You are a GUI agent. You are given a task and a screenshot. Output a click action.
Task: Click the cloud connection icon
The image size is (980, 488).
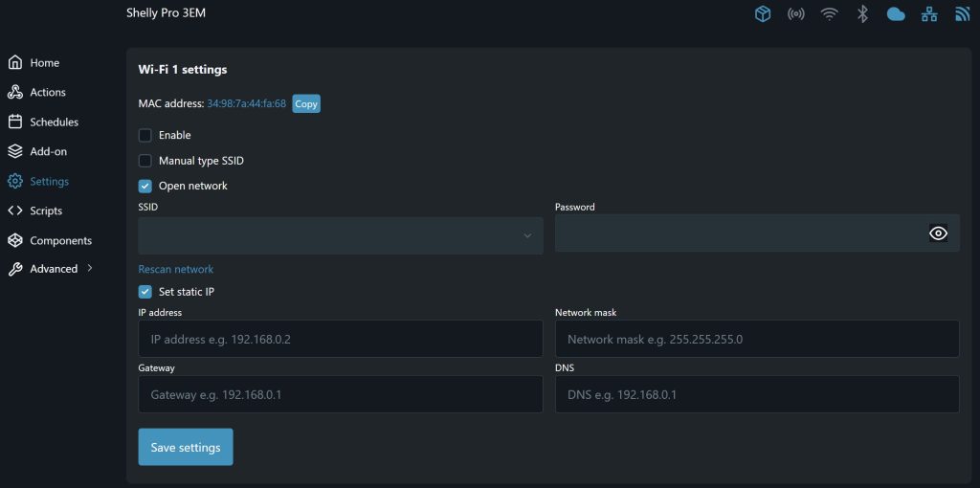pos(896,14)
